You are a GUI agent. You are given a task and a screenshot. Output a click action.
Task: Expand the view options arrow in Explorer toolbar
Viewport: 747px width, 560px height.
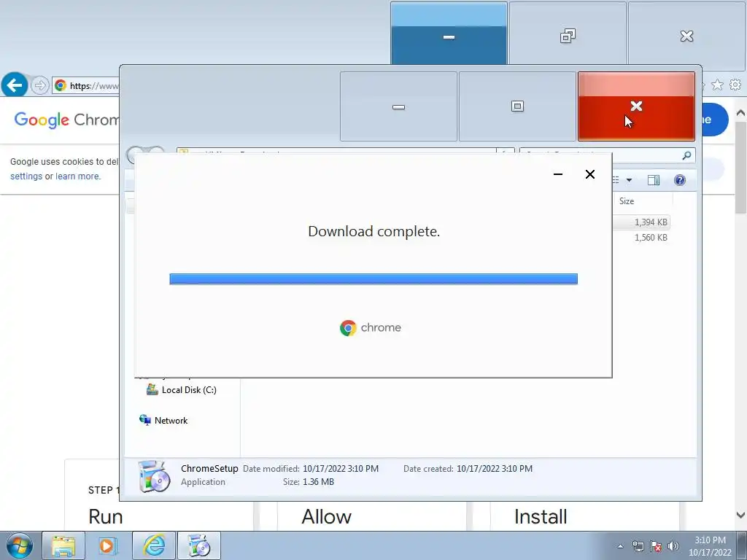click(629, 180)
